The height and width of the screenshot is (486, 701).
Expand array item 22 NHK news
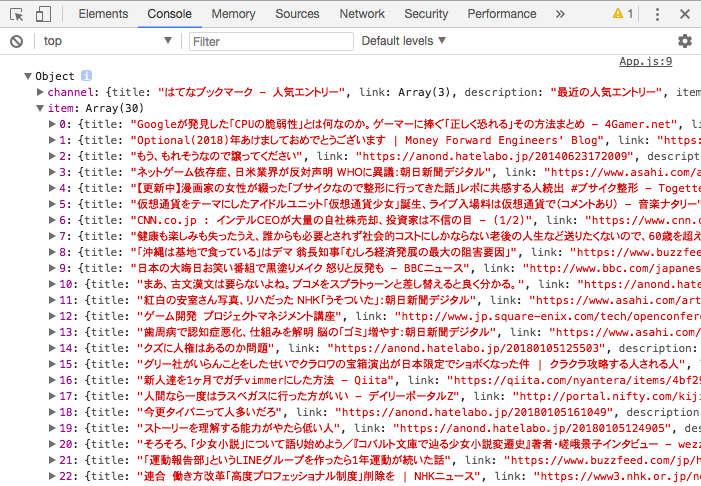[x=52, y=477]
